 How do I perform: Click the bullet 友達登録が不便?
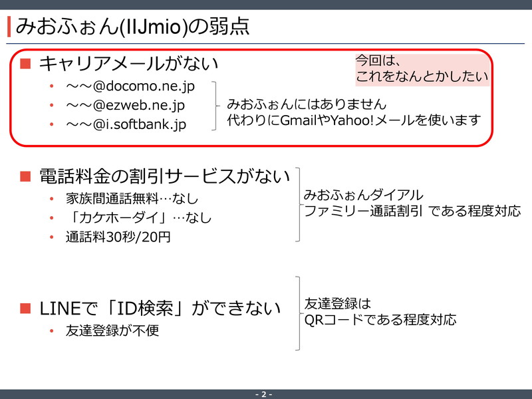[112, 331]
